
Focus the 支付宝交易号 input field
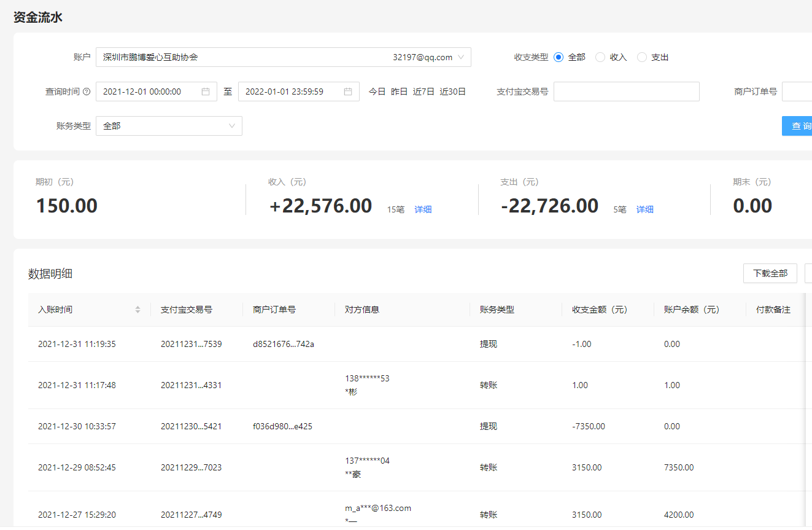[626, 92]
